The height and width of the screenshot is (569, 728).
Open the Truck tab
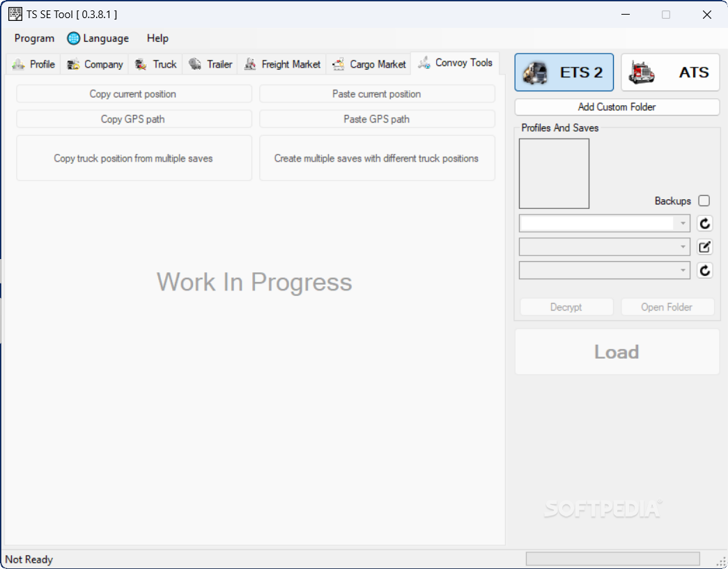(x=155, y=64)
